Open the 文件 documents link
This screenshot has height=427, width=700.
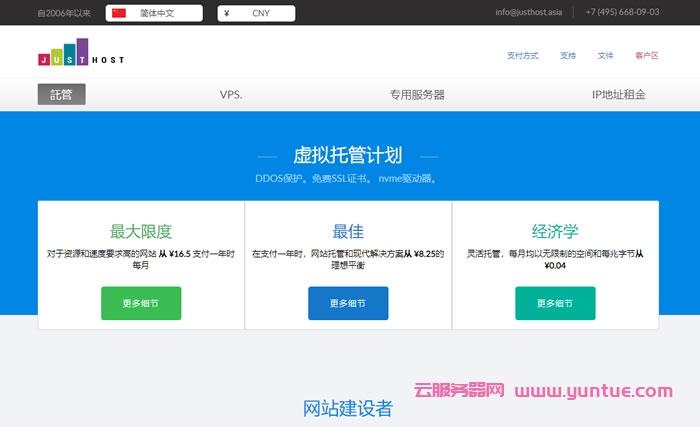coord(605,56)
